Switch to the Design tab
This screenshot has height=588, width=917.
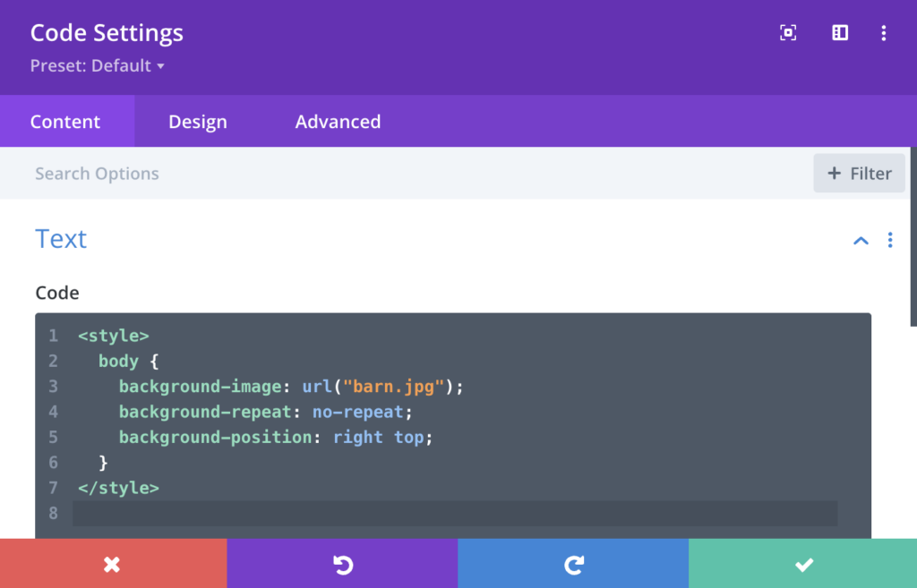[198, 121]
